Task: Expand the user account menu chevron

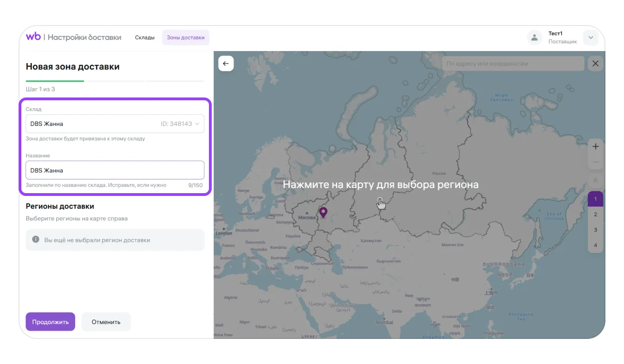Action: 591,38
